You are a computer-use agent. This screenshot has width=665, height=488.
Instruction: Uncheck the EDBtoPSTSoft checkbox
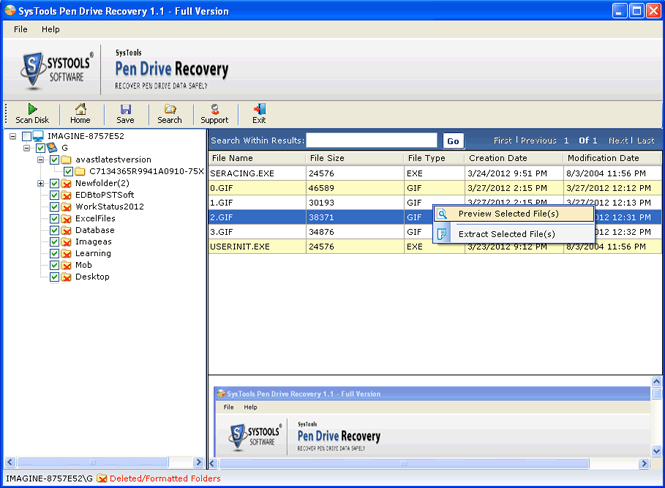(x=54, y=195)
